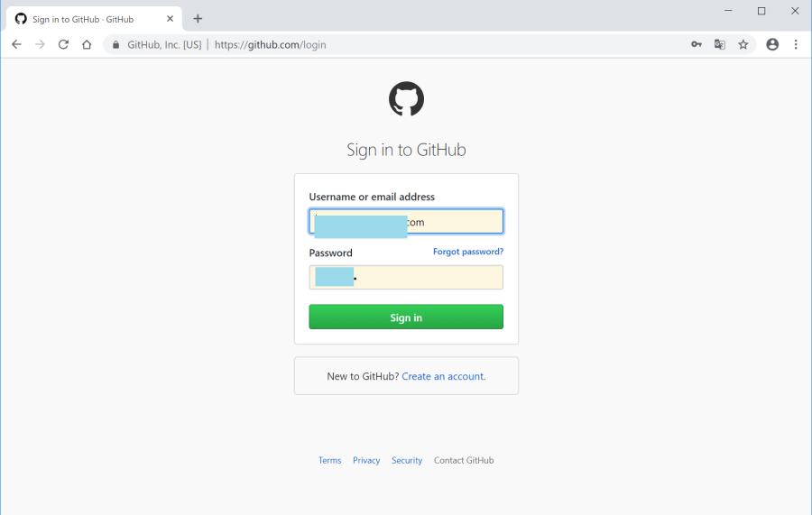This screenshot has height=515, width=812.
Task: Open the Chrome profile avatar icon
Action: click(x=772, y=44)
